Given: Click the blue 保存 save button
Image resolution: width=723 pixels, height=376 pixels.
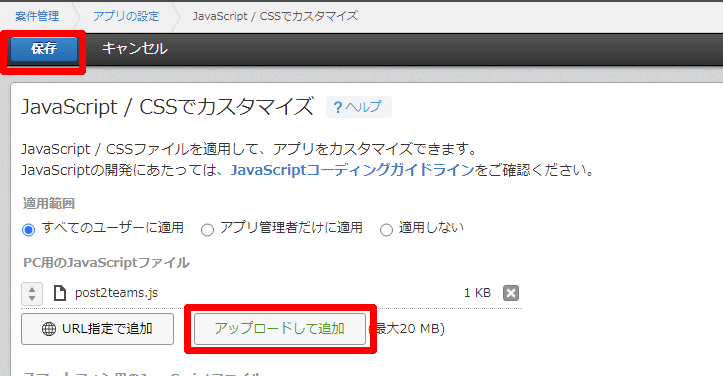Looking at the screenshot, I should pos(44,49).
